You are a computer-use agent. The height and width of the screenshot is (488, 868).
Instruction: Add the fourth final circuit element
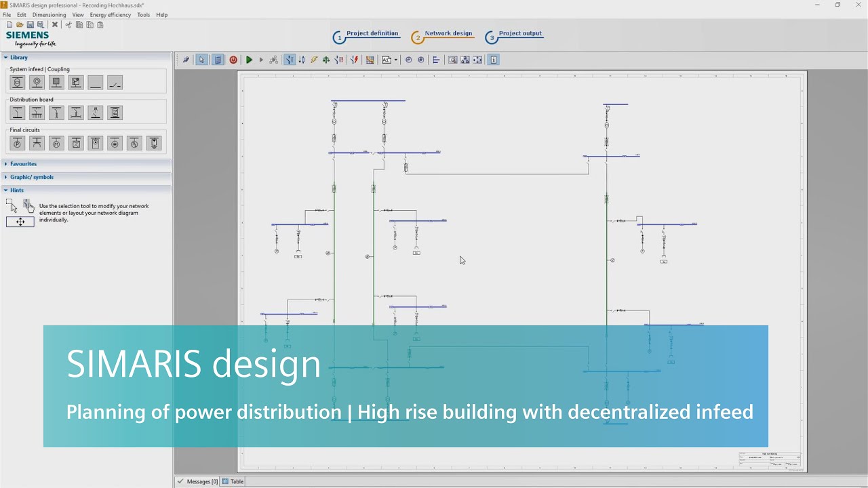(x=76, y=143)
